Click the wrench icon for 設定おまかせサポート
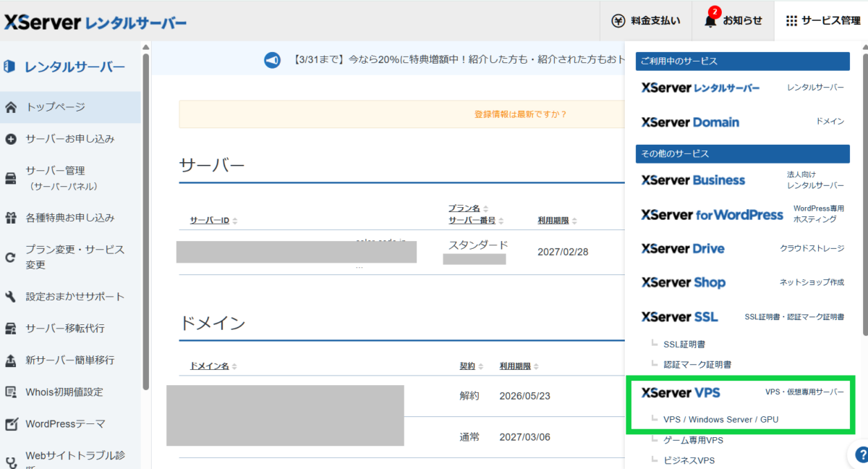The image size is (868, 469). 11,297
